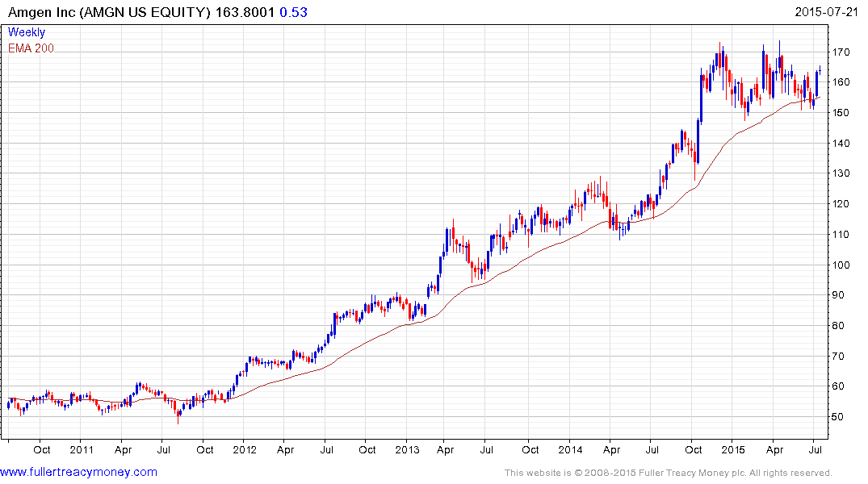This screenshot has height=484, width=868.
Task: Click the 140 price axis label
Action: pos(841,143)
